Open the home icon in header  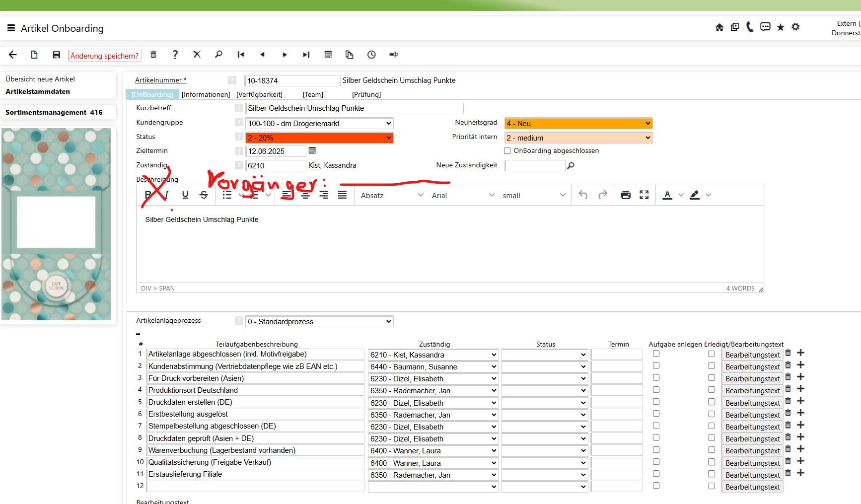[719, 27]
